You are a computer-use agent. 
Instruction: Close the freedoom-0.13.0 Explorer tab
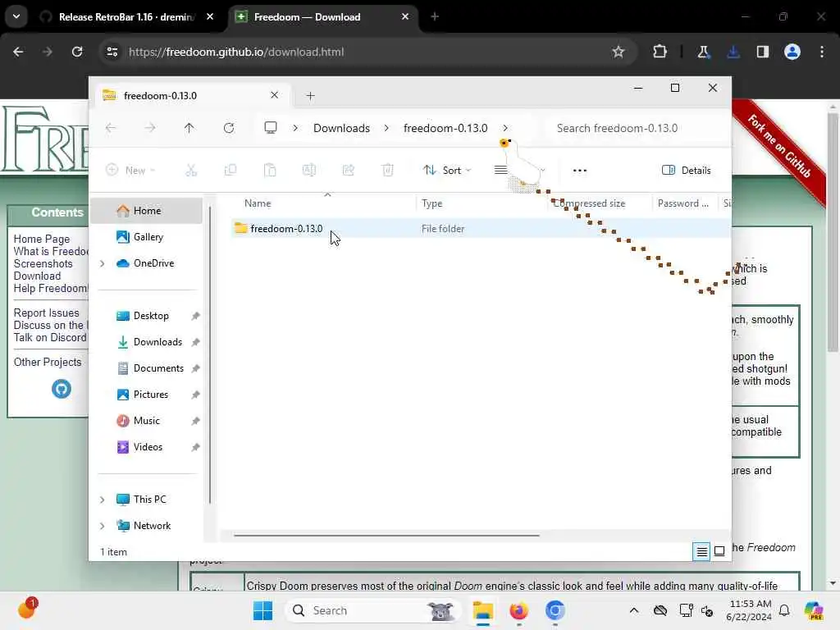coord(274,95)
